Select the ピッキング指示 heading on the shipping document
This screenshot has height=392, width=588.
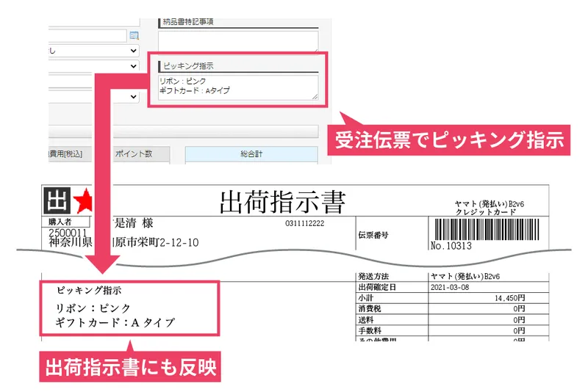pos(89,290)
